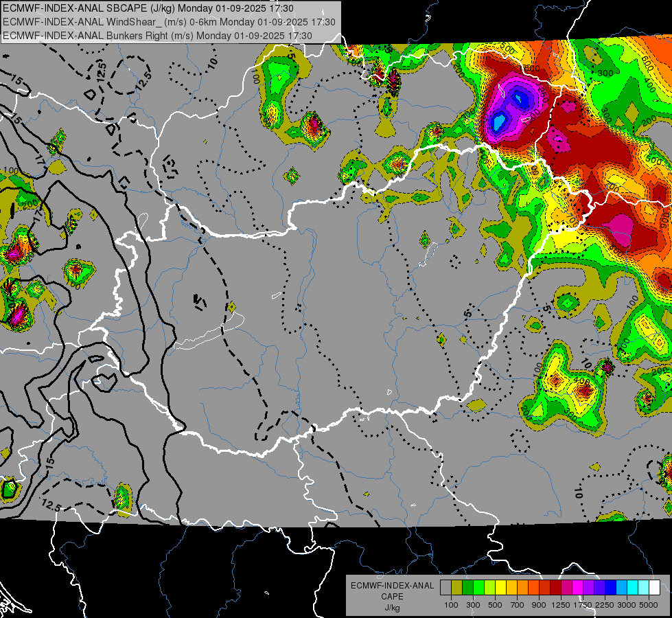Click the 1250 tick label in the legend
This screenshot has height=618, width=672.
561,605
